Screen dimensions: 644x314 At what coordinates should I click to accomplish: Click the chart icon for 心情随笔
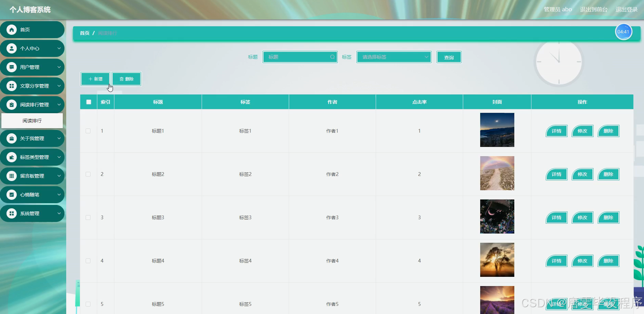click(12, 195)
